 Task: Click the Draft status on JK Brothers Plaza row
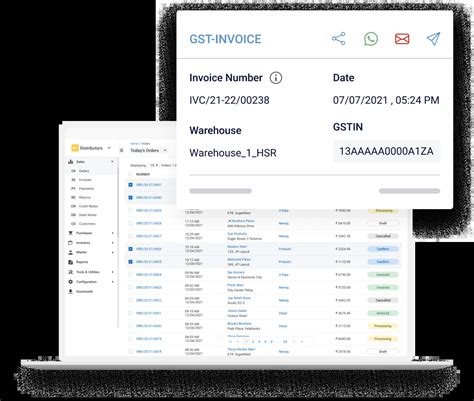(x=383, y=223)
